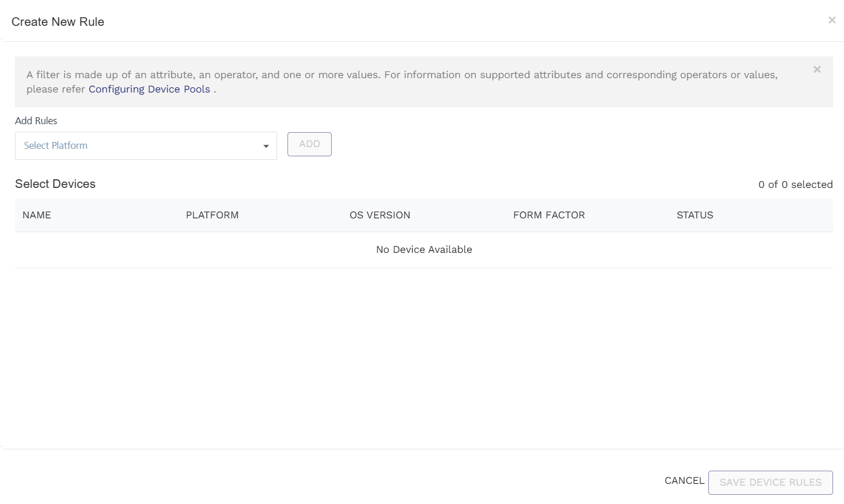Click the No Device Available message
The height and width of the screenshot is (504, 844).
click(x=424, y=249)
